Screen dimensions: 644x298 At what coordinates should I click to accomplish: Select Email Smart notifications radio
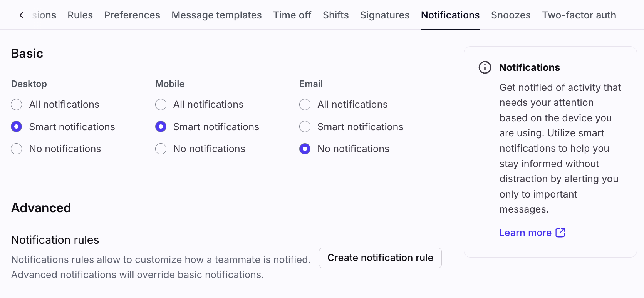[305, 127]
